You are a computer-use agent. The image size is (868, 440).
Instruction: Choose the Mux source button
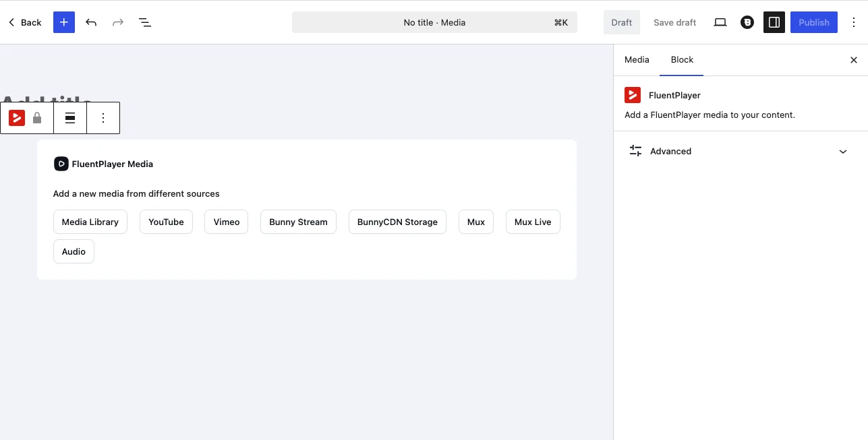[476, 222]
